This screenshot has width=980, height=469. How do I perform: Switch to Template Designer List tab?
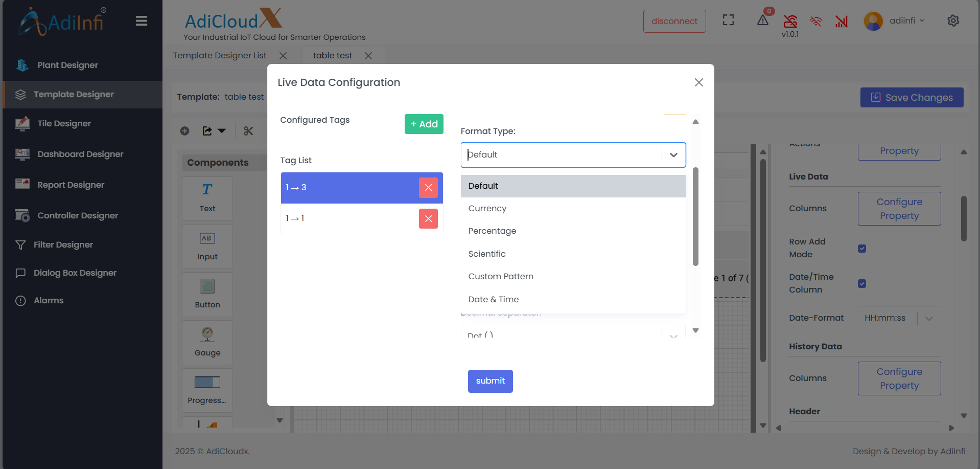click(220, 55)
